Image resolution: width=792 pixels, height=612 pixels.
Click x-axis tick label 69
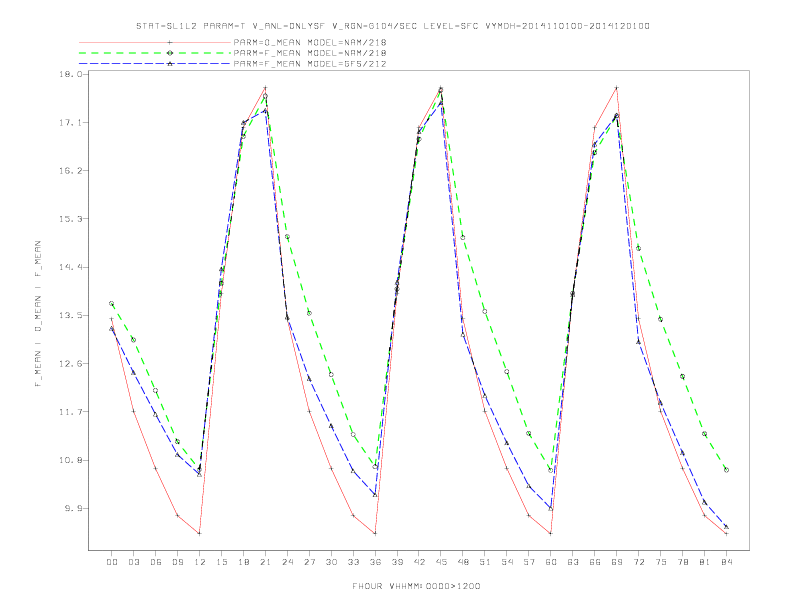pyautogui.click(x=617, y=562)
